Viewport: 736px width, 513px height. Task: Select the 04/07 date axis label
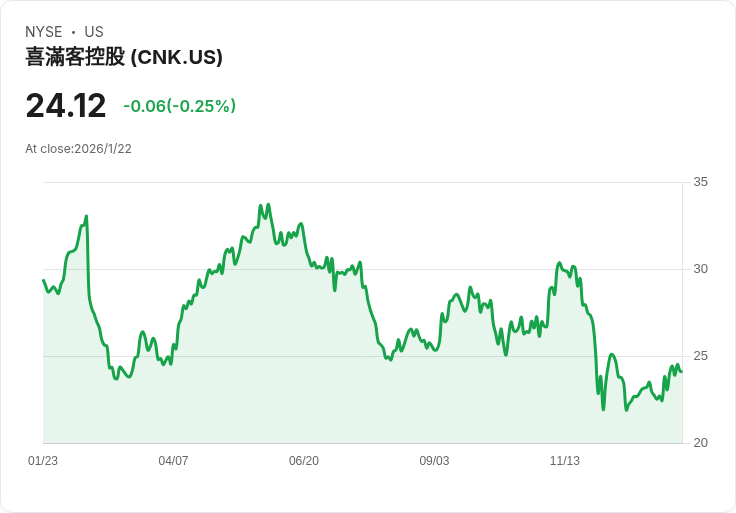tap(173, 461)
